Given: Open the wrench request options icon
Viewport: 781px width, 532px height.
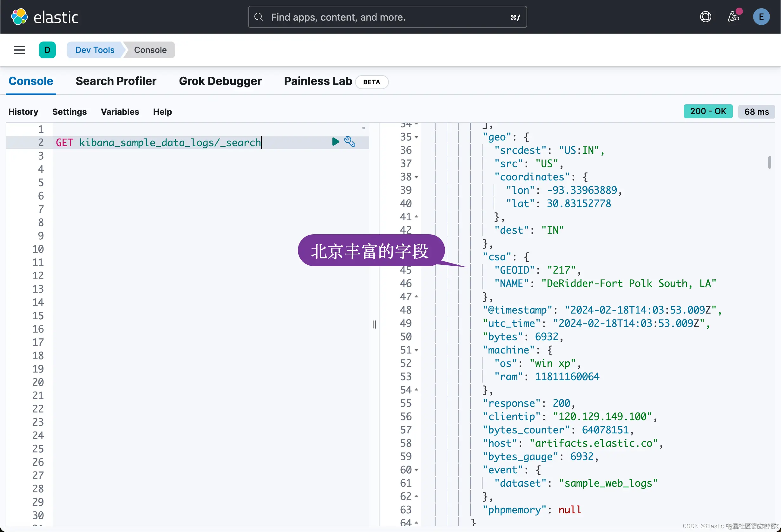Looking at the screenshot, I should [x=350, y=142].
